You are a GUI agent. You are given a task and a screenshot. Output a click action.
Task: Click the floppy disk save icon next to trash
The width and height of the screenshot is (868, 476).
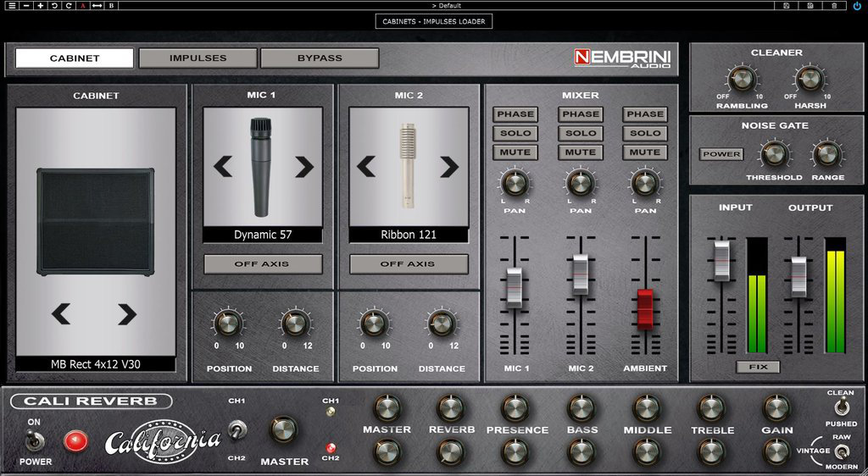(x=810, y=6)
